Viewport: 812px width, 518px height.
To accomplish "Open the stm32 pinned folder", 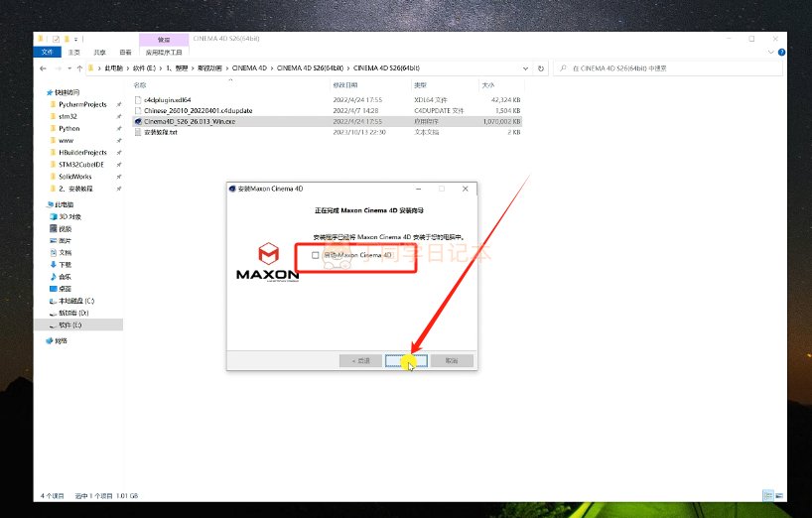I will (x=68, y=116).
